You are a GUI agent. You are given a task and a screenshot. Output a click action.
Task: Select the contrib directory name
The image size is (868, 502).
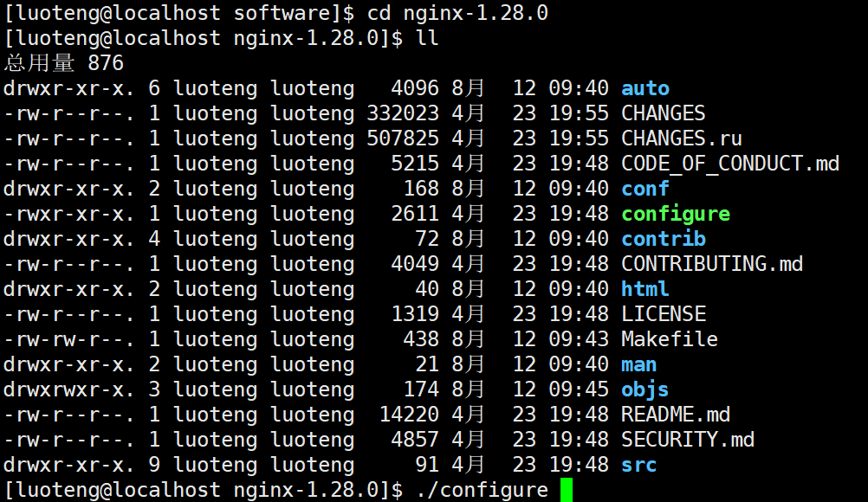point(664,239)
